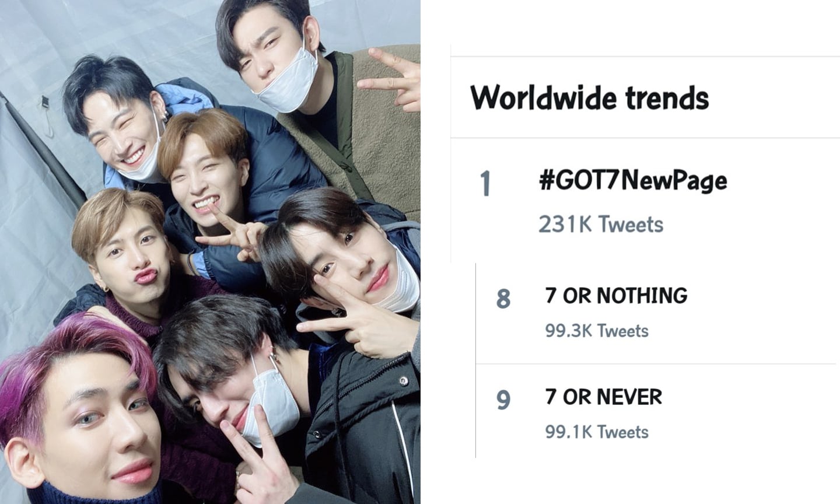The height and width of the screenshot is (504, 840).
Task: Click the white mask at bottom center
Action: (x=269, y=402)
